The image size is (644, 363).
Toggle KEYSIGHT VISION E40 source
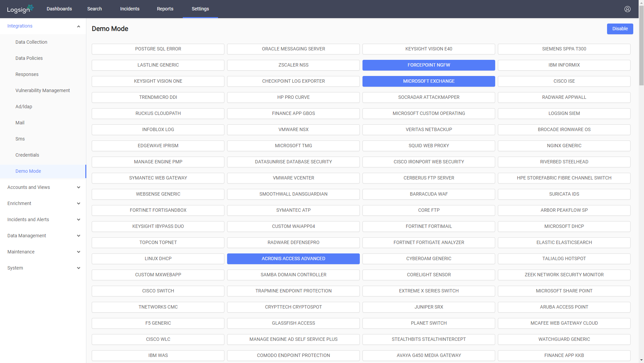click(429, 49)
